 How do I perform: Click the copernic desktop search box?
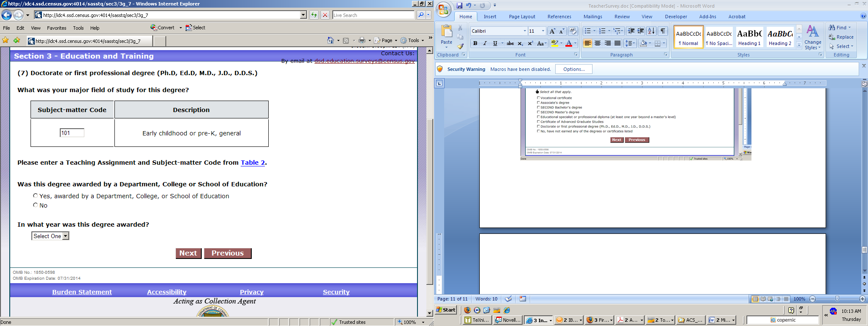782,320
